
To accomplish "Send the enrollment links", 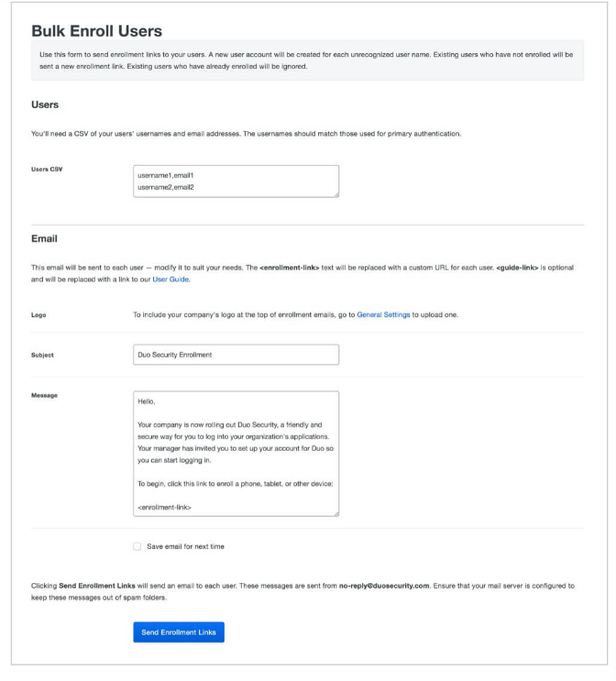I will pos(179,632).
